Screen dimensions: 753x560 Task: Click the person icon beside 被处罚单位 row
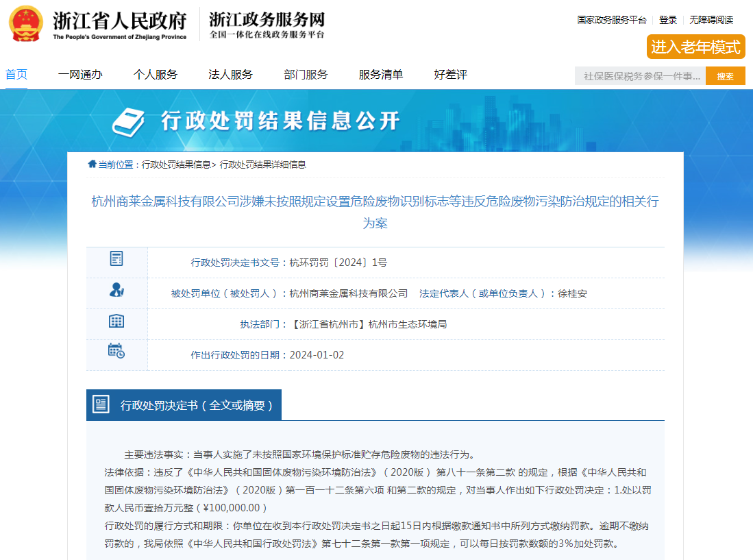click(x=116, y=290)
